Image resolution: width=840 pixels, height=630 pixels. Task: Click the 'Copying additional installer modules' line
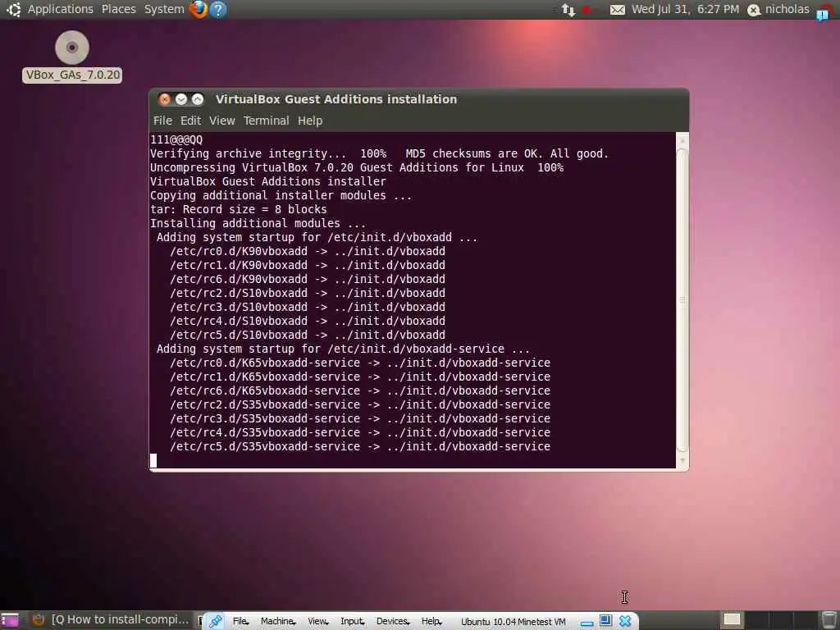pos(281,195)
